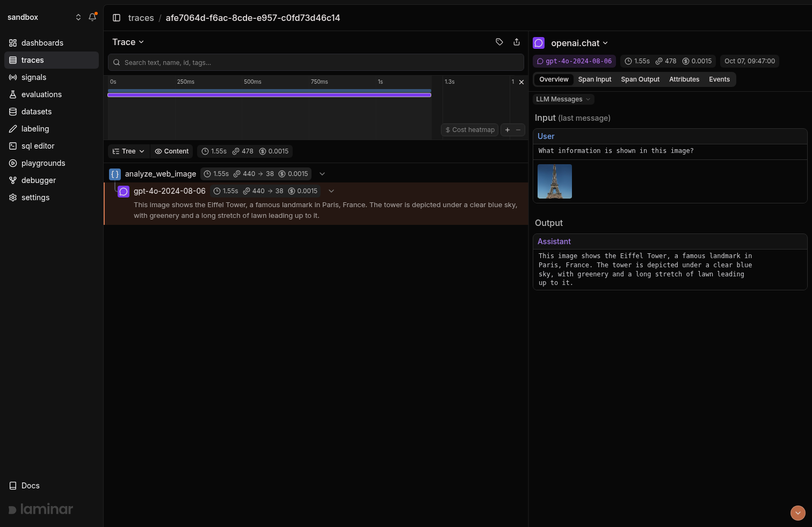Click the labeling pencil icon
The height and width of the screenshot is (527, 812).
13,129
